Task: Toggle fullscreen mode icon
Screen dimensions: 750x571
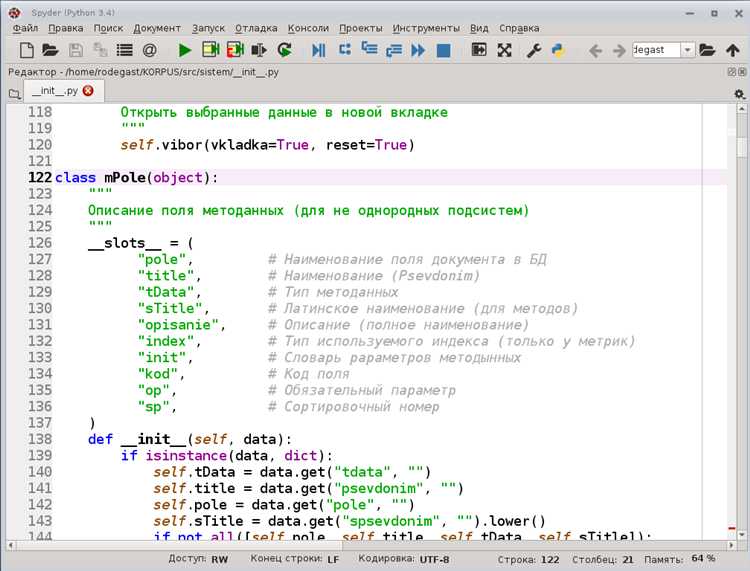Action: coord(504,50)
